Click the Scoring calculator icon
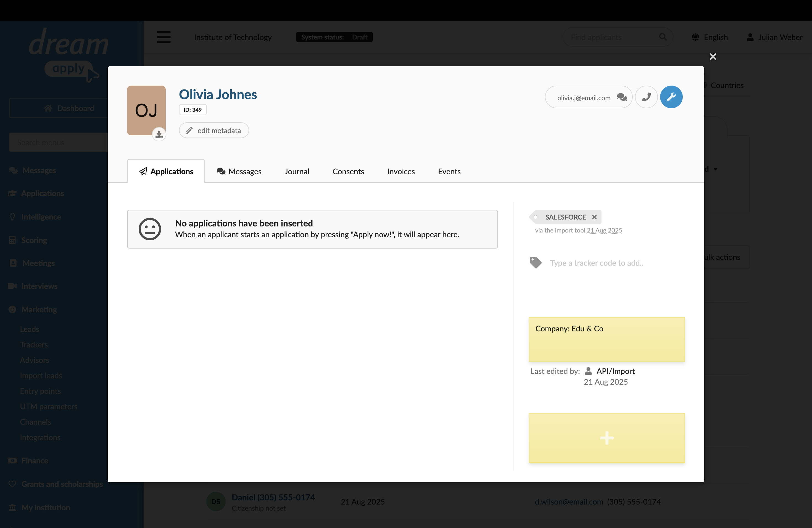The image size is (812, 528). click(x=12, y=240)
